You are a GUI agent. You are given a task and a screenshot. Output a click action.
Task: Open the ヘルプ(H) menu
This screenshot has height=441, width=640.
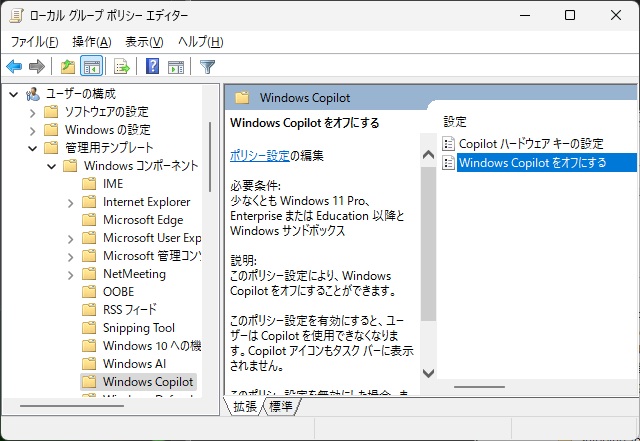[x=200, y=42]
